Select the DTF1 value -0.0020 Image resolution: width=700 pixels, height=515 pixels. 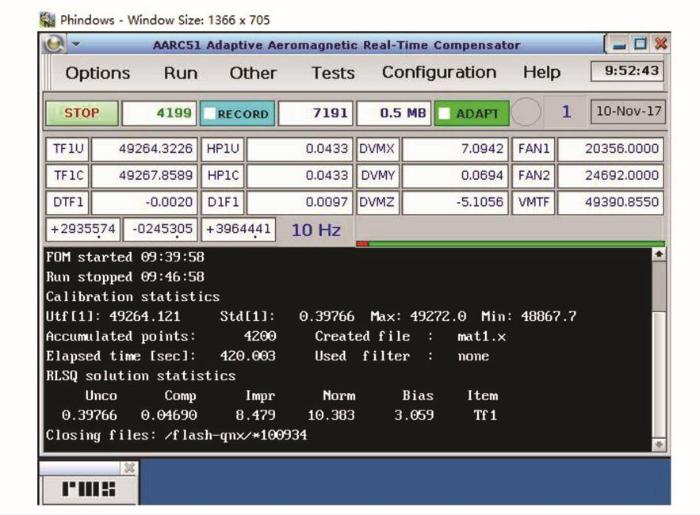[144, 203]
